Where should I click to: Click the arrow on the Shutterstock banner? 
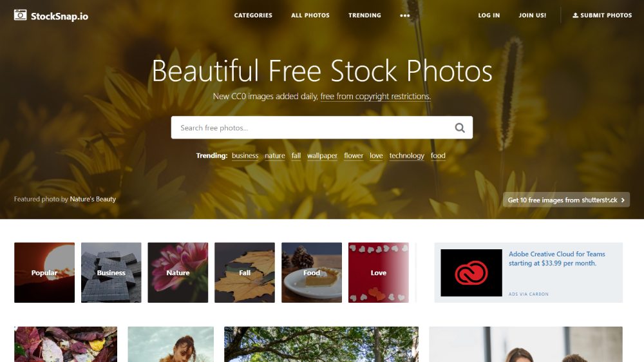(x=623, y=200)
